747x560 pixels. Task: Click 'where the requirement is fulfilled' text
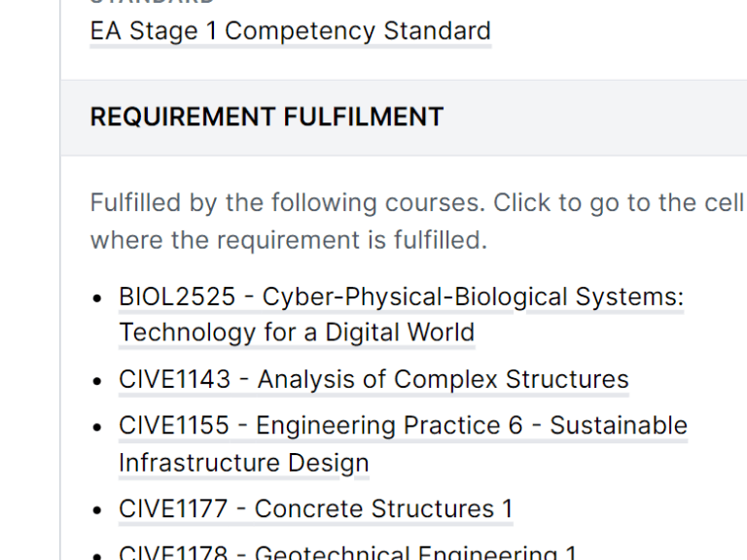(x=289, y=239)
